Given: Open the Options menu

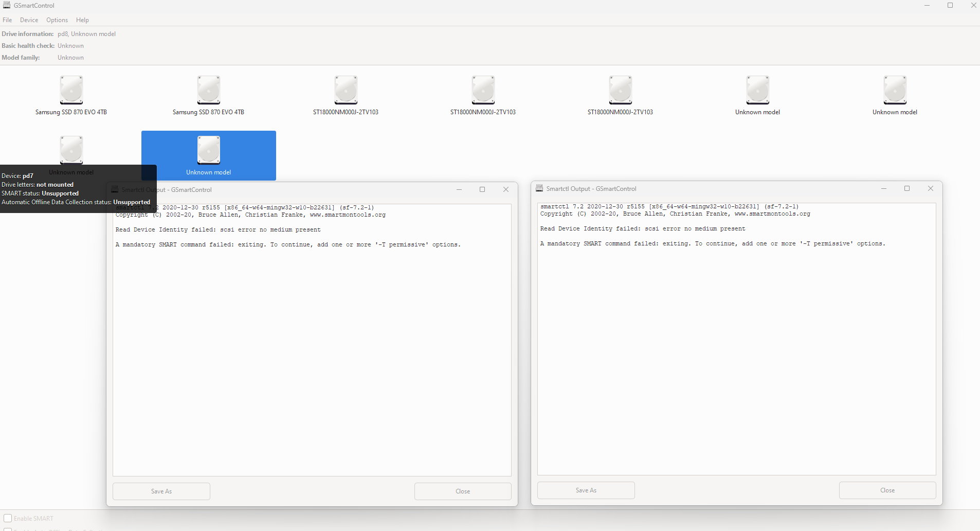Looking at the screenshot, I should coord(57,20).
